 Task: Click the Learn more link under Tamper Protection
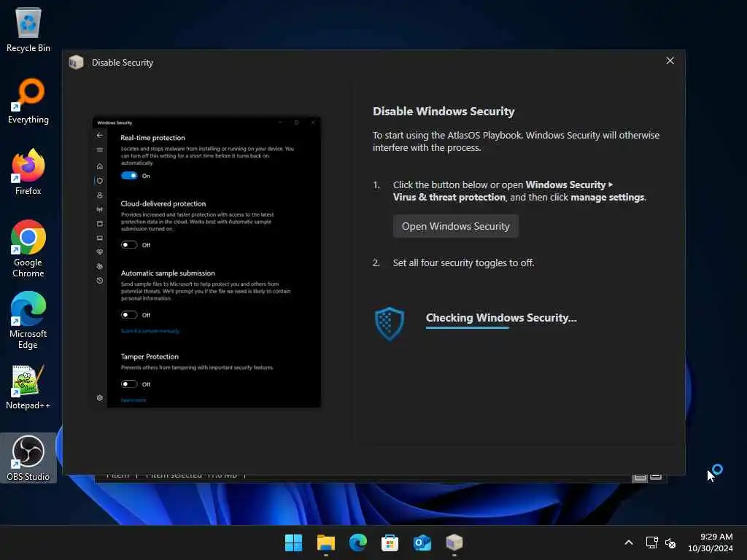(x=133, y=400)
